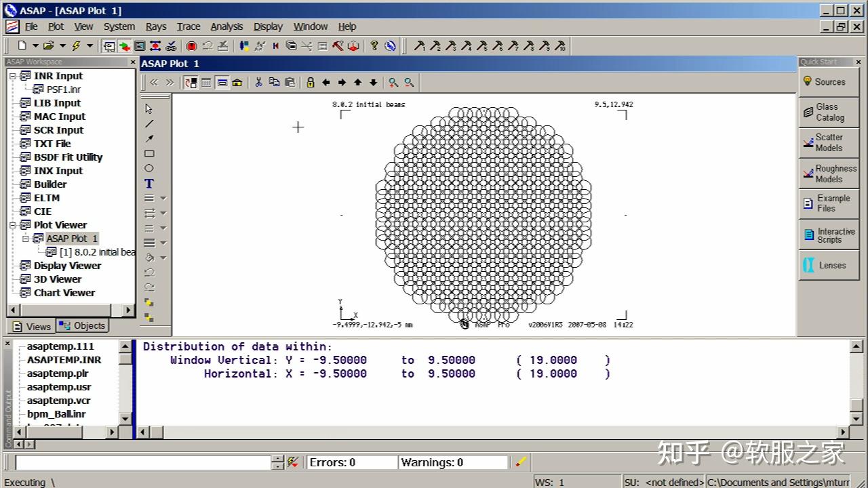
Task: Pick the arrow line tool
Action: [149, 138]
